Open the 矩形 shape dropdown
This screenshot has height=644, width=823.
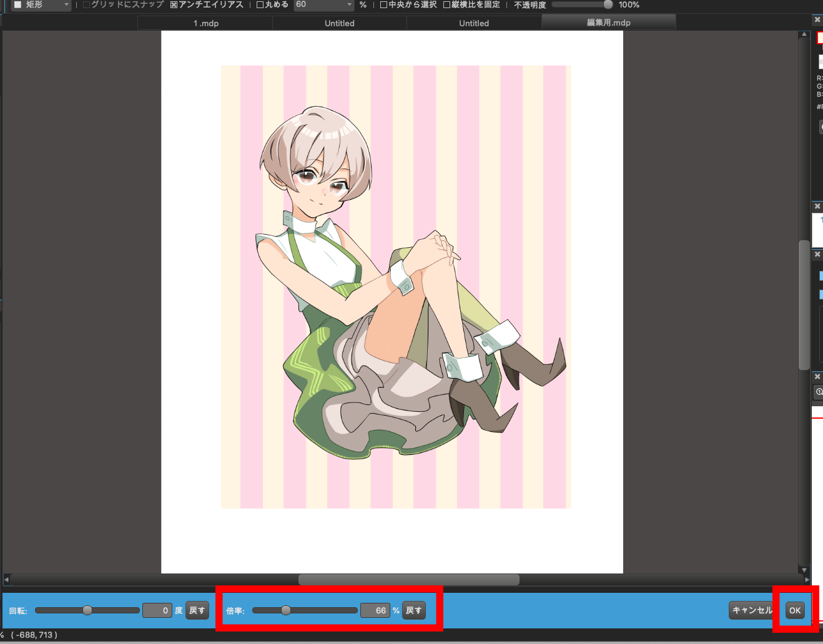42,5
